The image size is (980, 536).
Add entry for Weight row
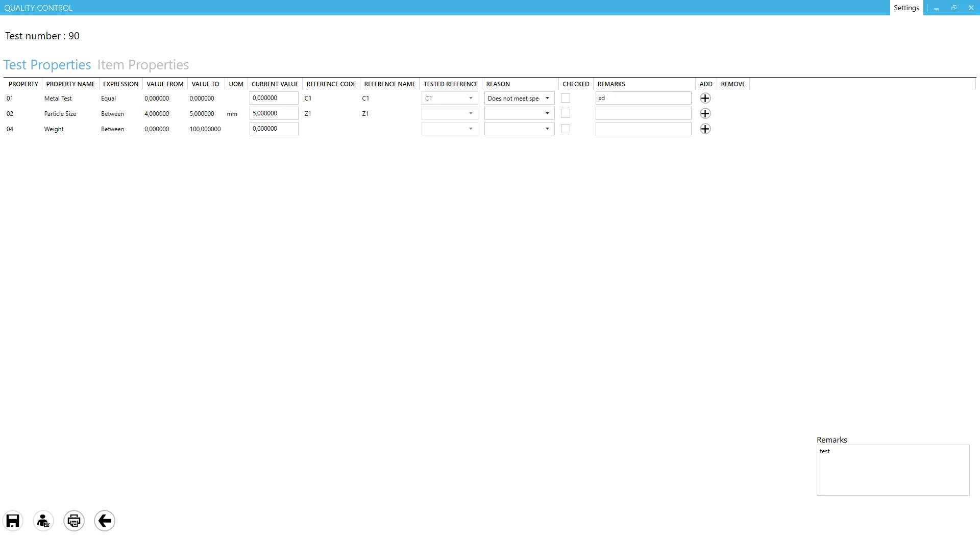705,129
